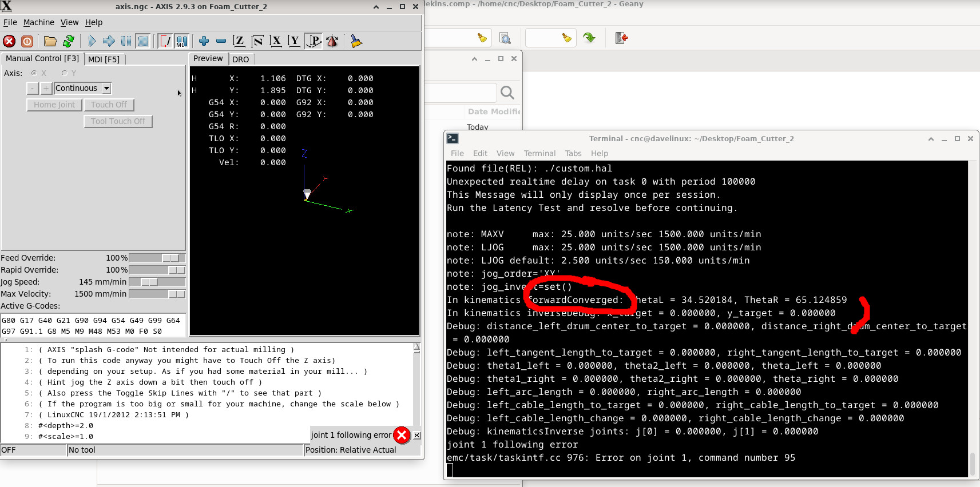Toggle skip lines with slash

pos(165,41)
